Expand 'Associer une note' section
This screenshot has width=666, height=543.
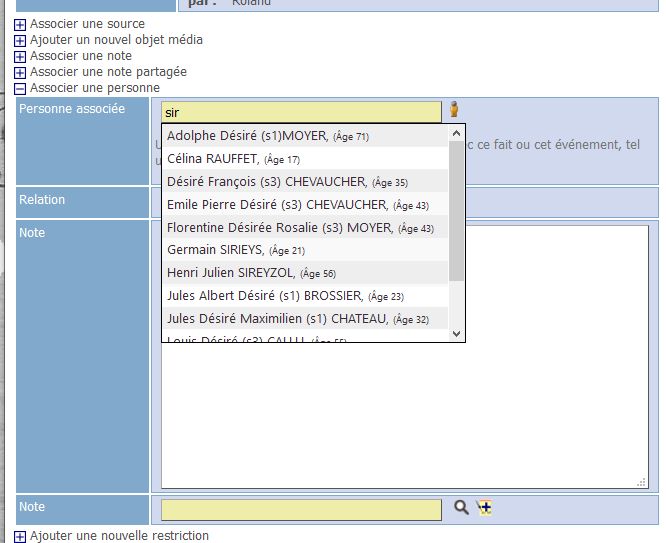(20, 57)
